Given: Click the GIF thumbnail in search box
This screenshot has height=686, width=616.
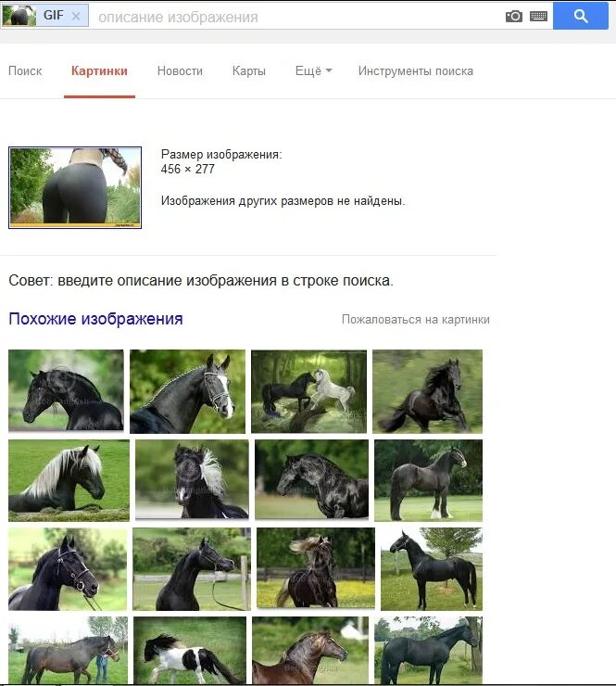Looking at the screenshot, I should click(19, 16).
